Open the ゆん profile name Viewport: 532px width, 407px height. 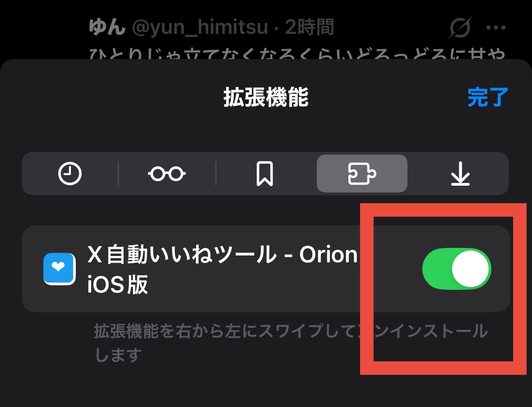[x=106, y=28]
